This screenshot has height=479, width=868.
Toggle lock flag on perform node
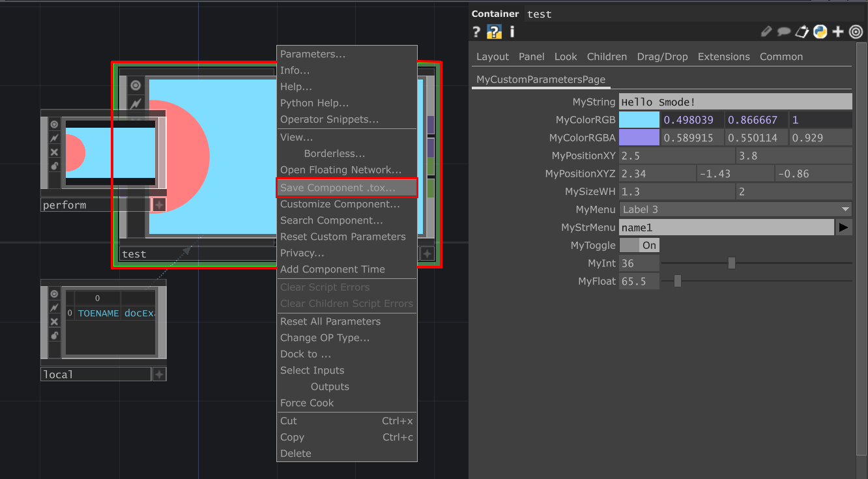(54, 166)
